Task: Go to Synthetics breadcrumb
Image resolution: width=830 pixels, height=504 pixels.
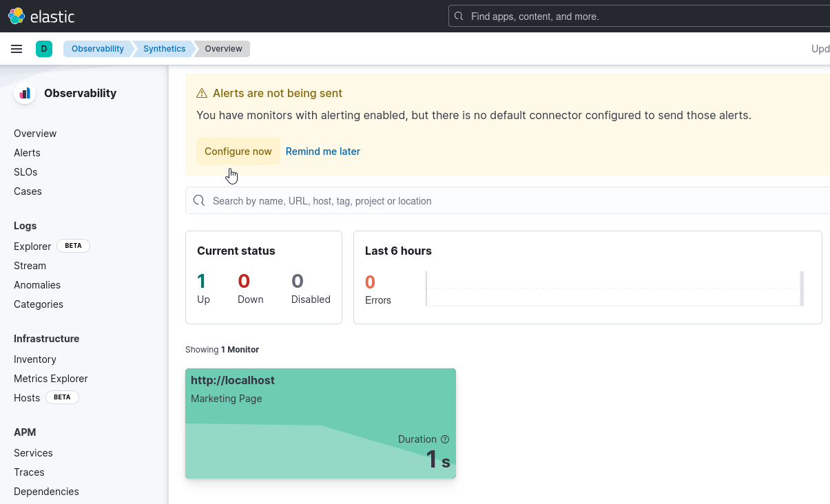Action: point(164,49)
